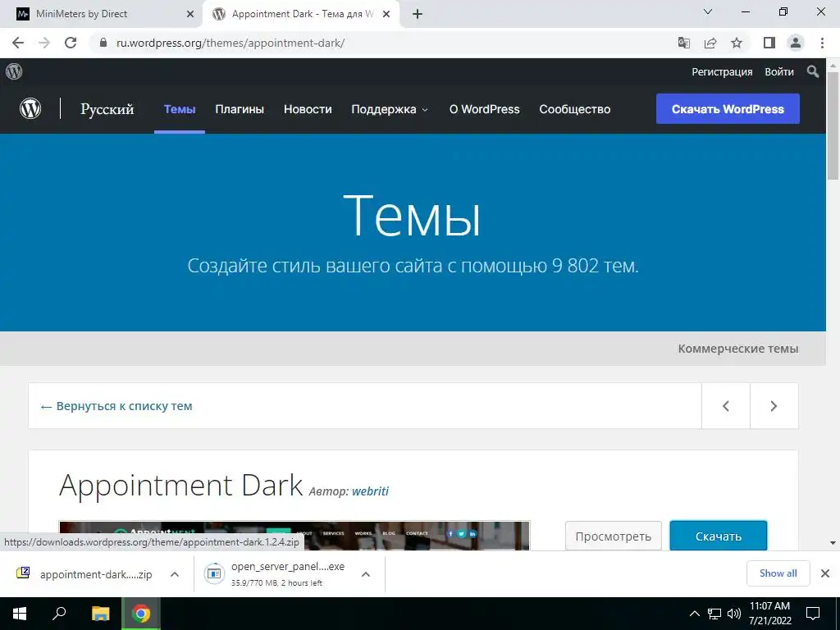The width and height of the screenshot is (840, 630).
Task: Click the small WordPress admin bar logo
Action: tap(14, 71)
